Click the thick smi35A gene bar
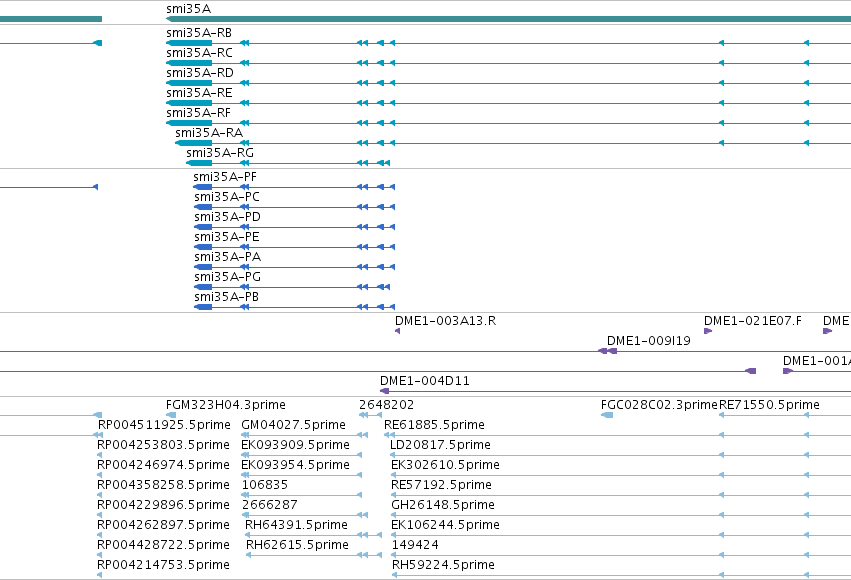The image size is (851, 580). (x=508, y=19)
